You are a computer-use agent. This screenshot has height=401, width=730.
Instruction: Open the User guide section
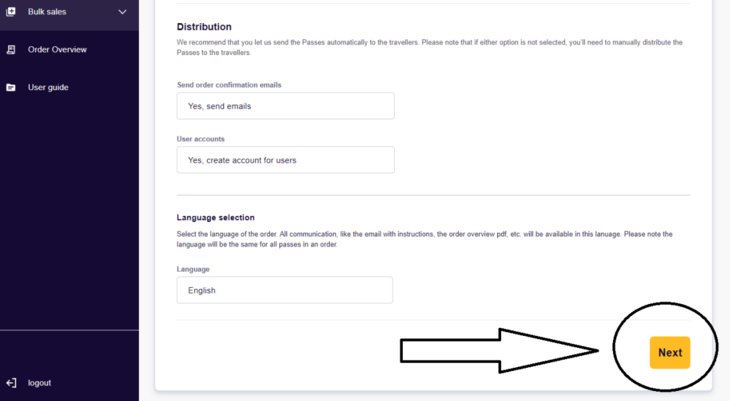click(48, 87)
